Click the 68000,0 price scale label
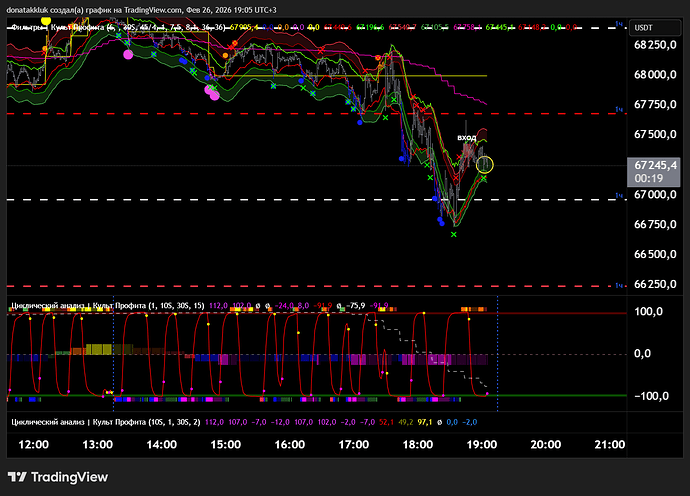This screenshot has width=690, height=496. (655, 75)
